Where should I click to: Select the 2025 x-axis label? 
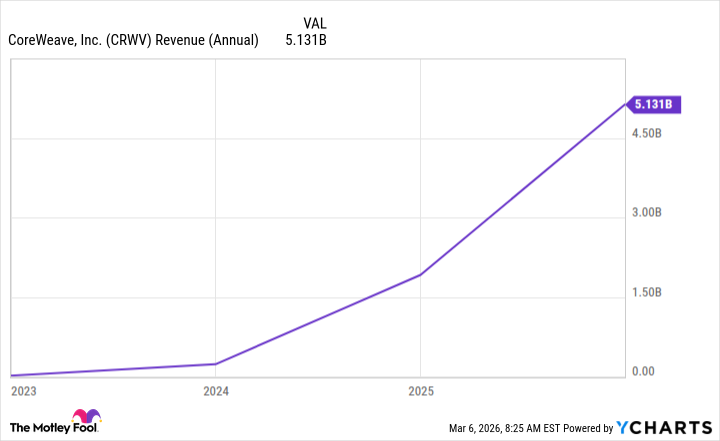[x=420, y=391]
